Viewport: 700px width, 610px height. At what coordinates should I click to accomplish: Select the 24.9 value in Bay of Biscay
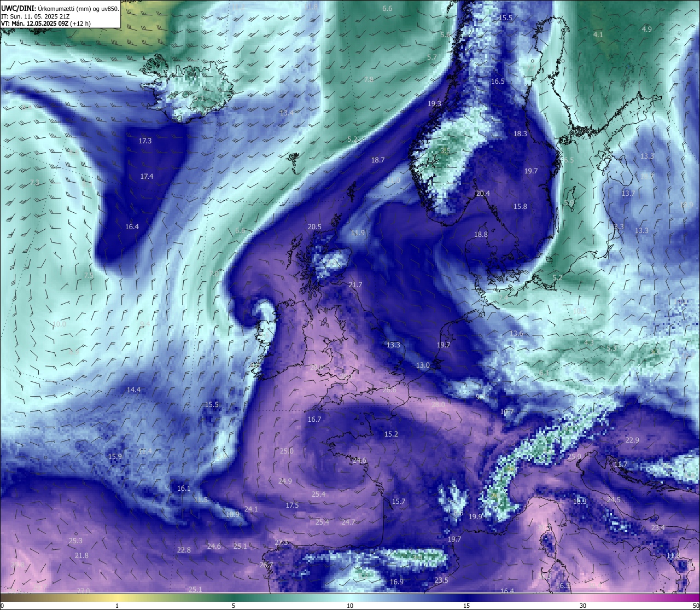coord(285,481)
